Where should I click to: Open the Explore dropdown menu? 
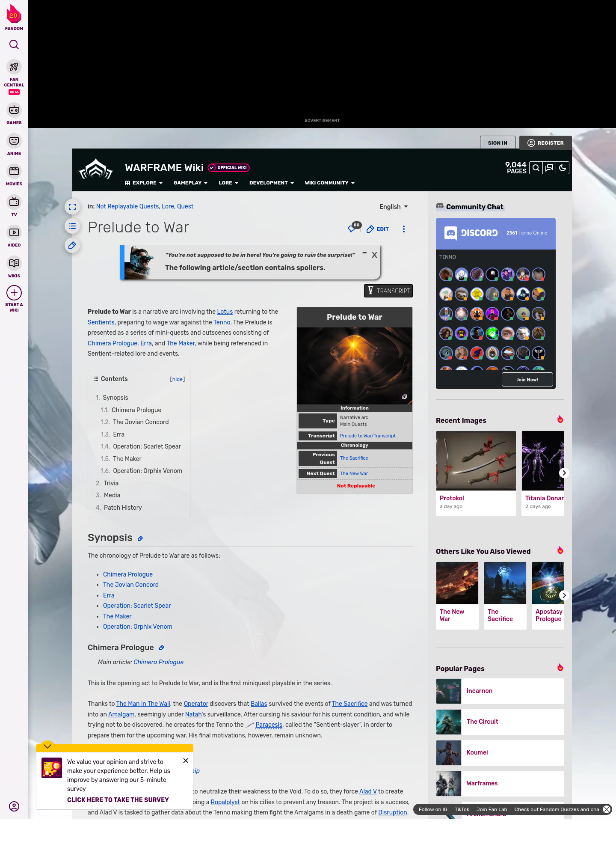point(144,183)
